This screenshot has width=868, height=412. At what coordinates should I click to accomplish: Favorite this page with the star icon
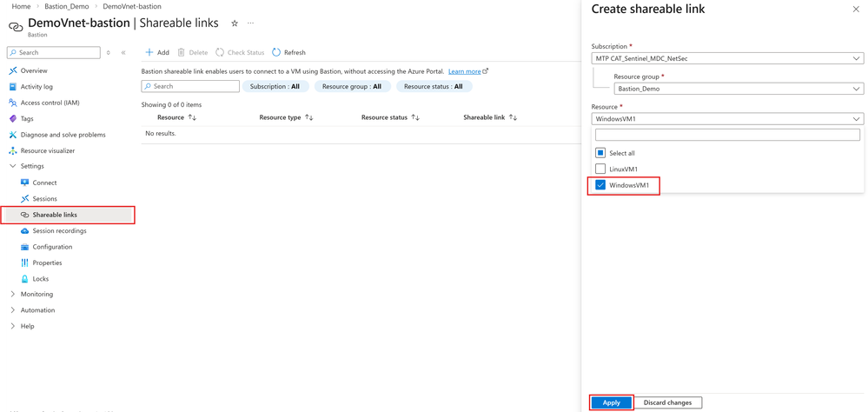click(235, 23)
